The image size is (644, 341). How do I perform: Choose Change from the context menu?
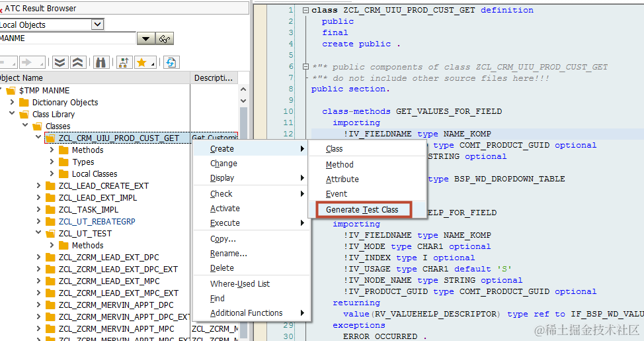coord(251,164)
